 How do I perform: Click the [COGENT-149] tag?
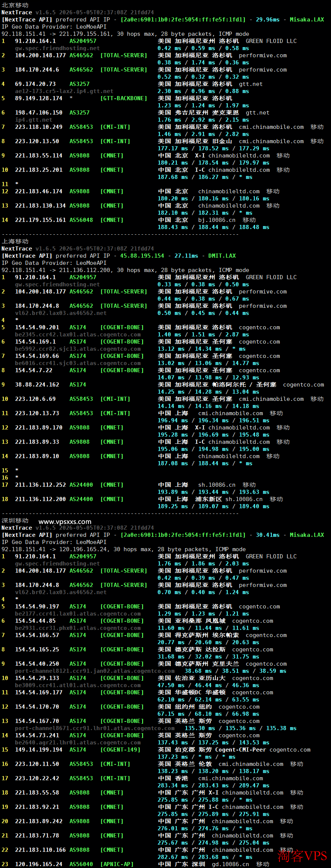click(120, 750)
